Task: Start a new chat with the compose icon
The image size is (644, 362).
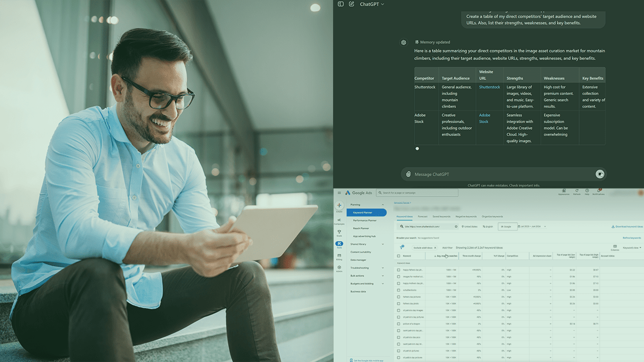Action: point(351,4)
